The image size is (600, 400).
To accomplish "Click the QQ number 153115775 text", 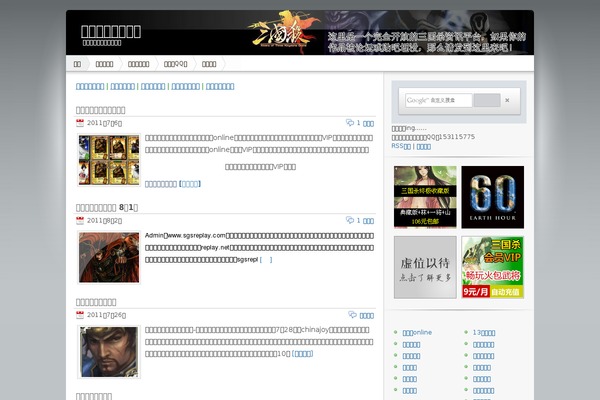I will point(456,137).
